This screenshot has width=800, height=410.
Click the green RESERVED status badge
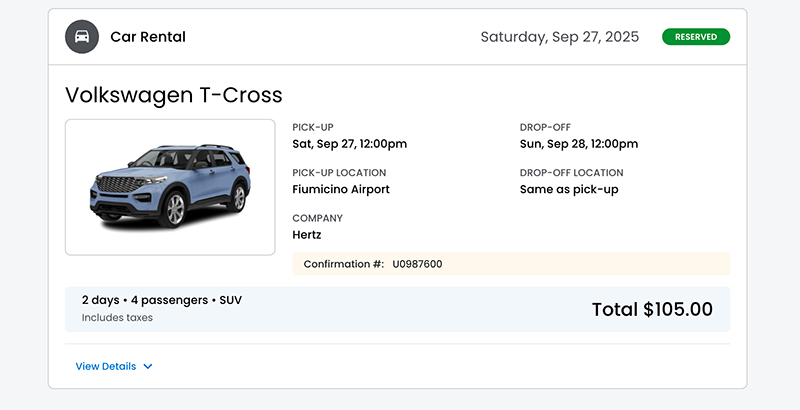click(695, 37)
